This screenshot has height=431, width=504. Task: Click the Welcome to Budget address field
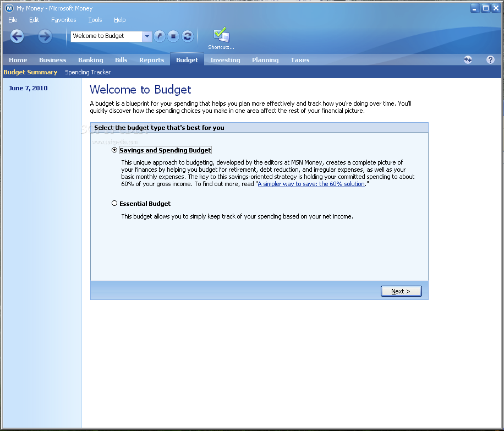coord(106,36)
